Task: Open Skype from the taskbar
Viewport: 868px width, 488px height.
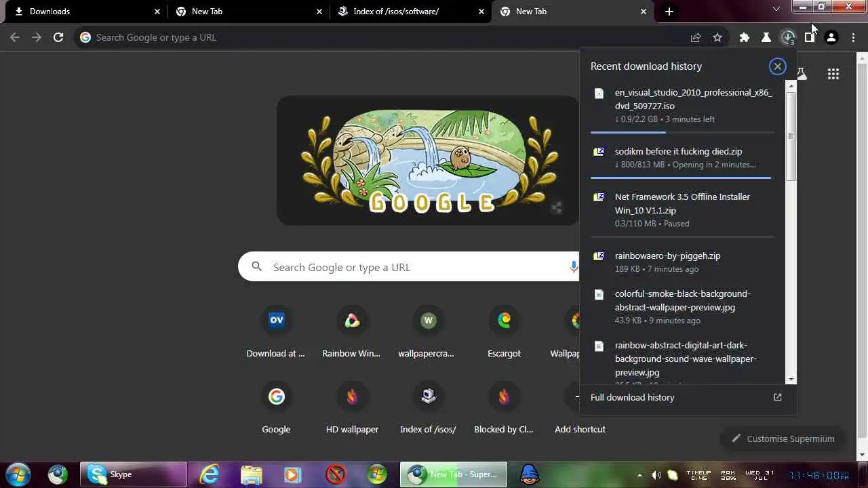Action: tap(134, 474)
